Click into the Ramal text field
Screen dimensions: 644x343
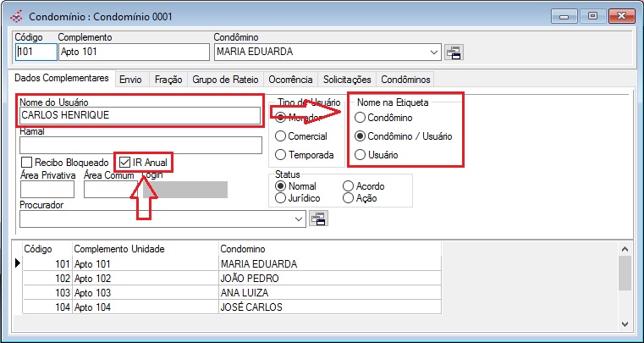140,145
